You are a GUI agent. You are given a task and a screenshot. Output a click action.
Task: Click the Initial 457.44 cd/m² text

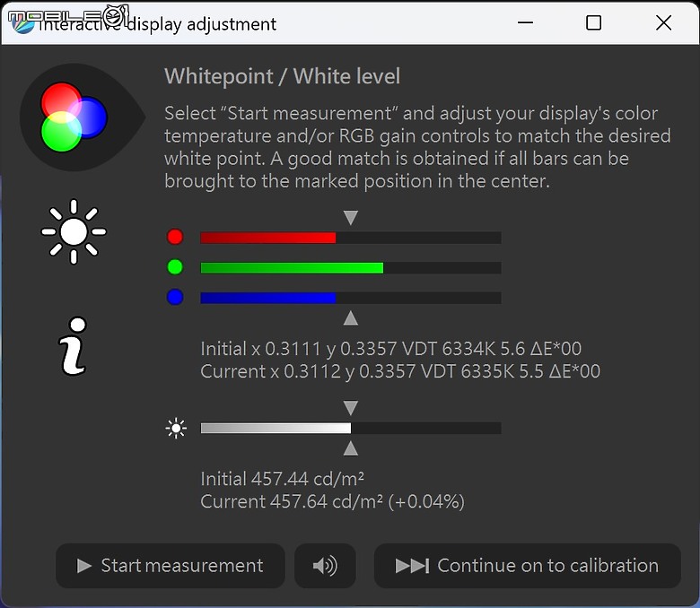[282, 479]
